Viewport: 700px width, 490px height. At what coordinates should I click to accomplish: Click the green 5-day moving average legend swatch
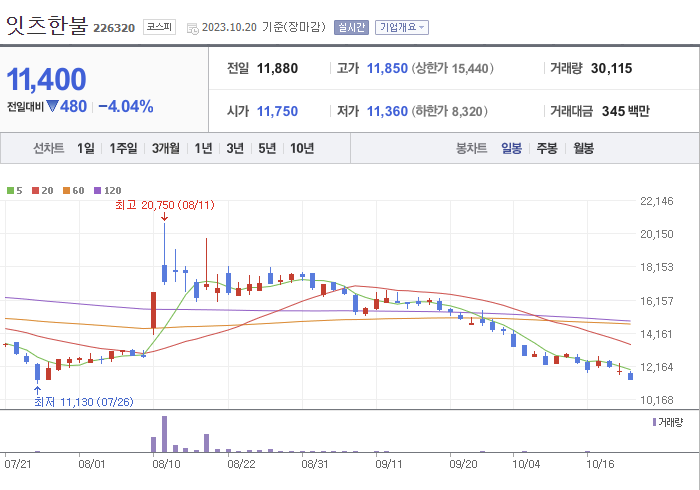pos(10,191)
